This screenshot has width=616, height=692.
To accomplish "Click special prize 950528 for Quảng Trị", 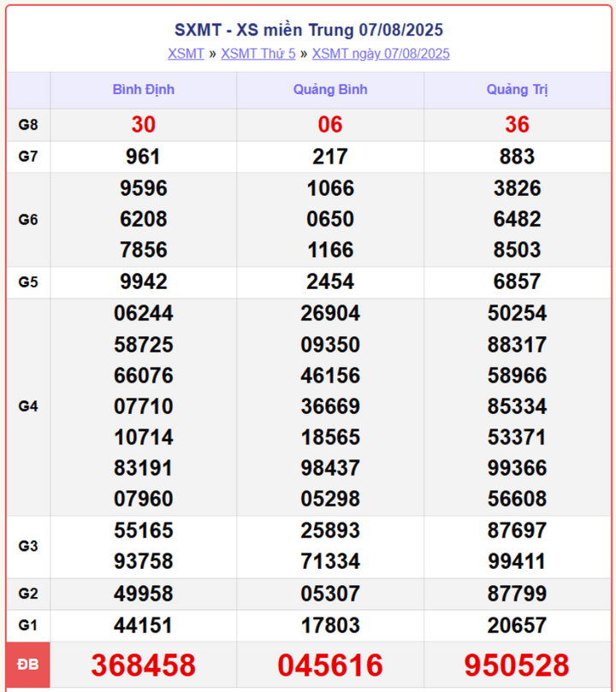I will 517,665.
